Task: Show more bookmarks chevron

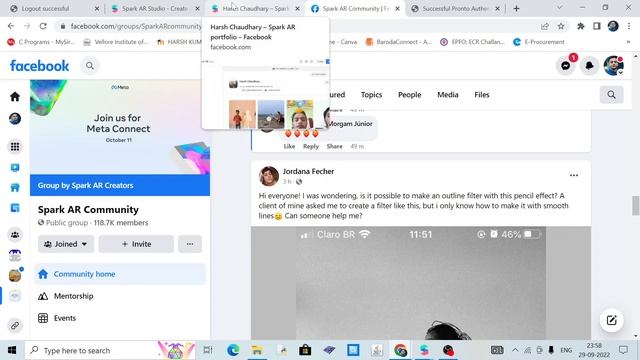Action: (x=629, y=42)
